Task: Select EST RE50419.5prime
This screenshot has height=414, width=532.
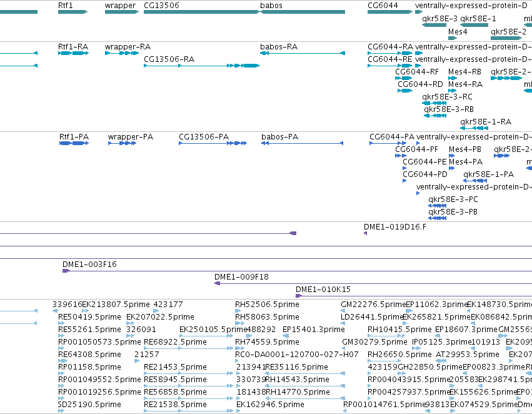Action: click(61, 323)
